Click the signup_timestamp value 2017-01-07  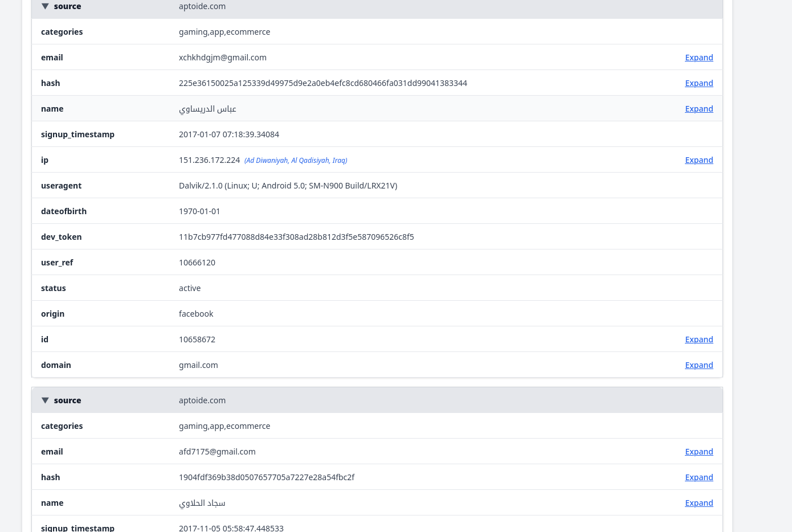tap(229, 134)
